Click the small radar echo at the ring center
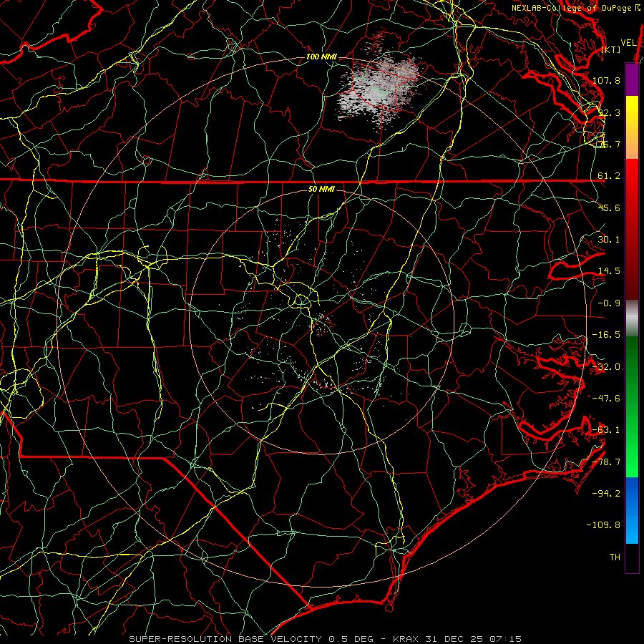The width and height of the screenshot is (644, 644). [323, 323]
